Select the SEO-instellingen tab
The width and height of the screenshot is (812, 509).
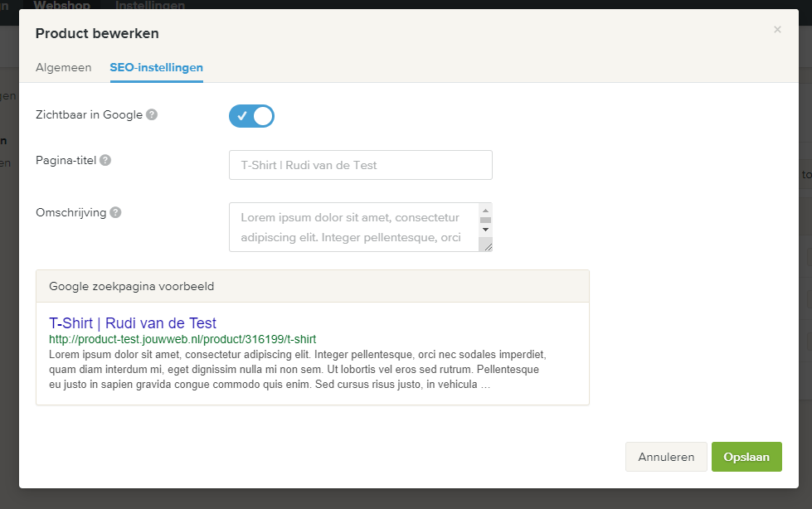pyautogui.click(x=156, y=67)
